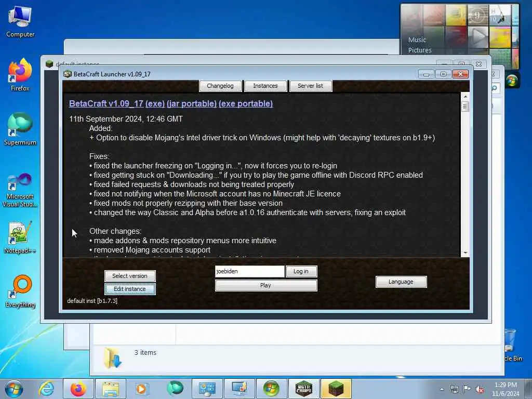Click the 'Added:' heading in changelog
Viewport: 532px width, 399px height.
point(101,128)
